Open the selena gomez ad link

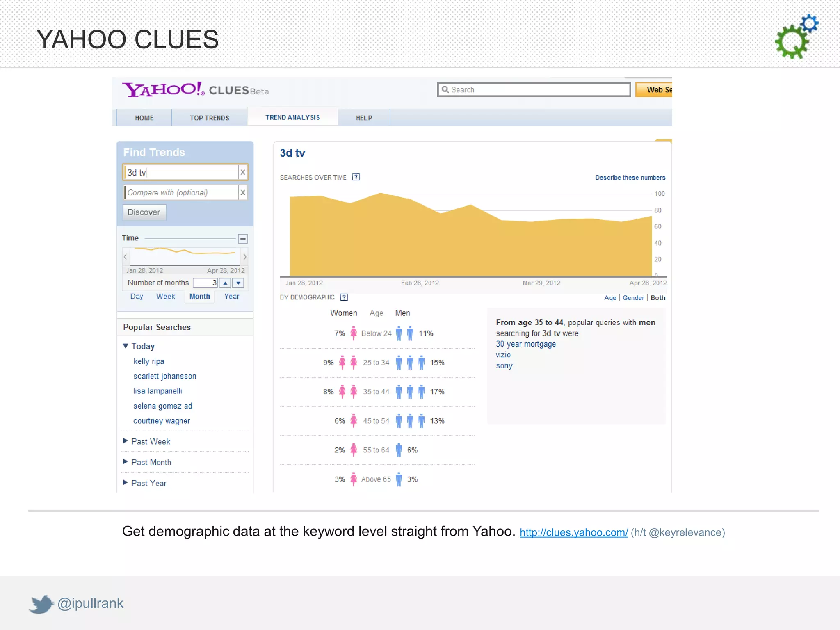(162, 406)
